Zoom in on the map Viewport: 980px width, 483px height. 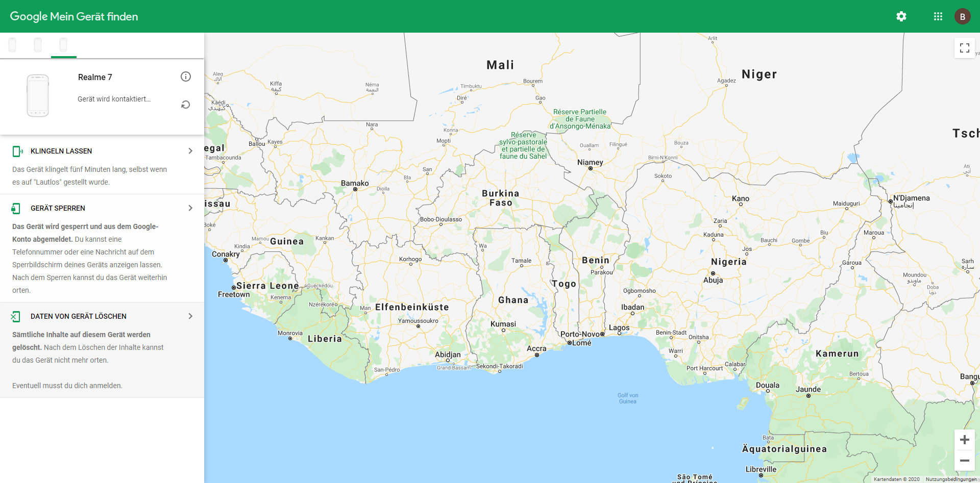pos(965,440)
